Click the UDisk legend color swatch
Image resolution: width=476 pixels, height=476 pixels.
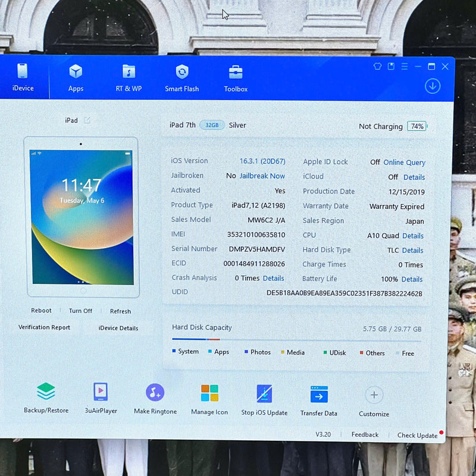[x=325, y=352]
